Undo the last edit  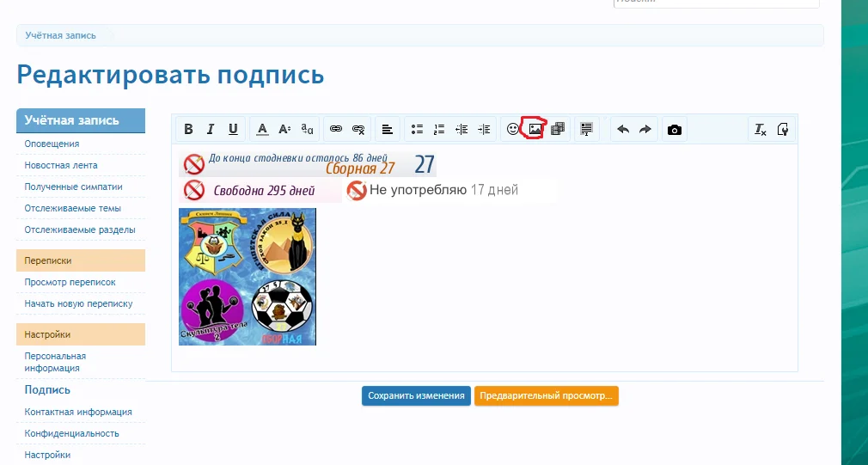pyautogui.click(x=623, y=129)
